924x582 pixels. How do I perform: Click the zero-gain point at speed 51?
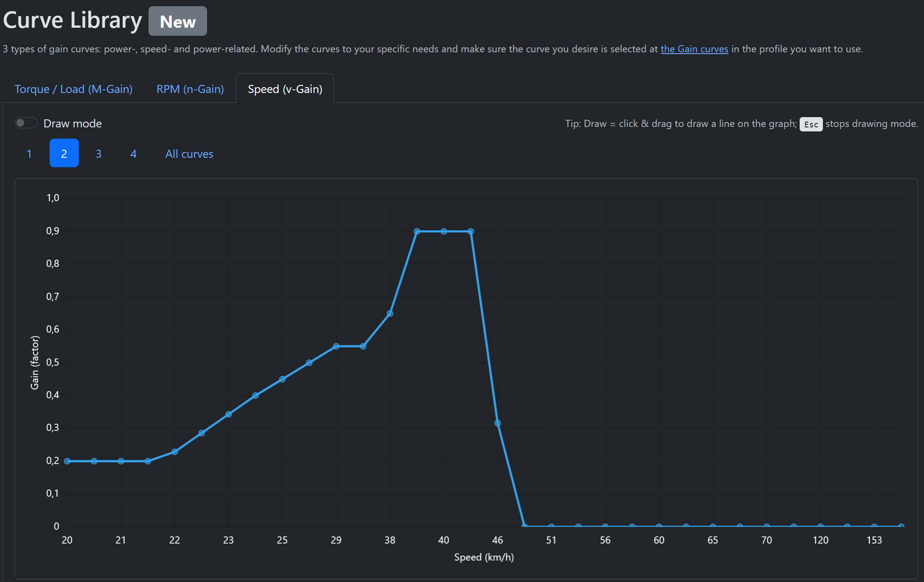(x=551, y=526)
